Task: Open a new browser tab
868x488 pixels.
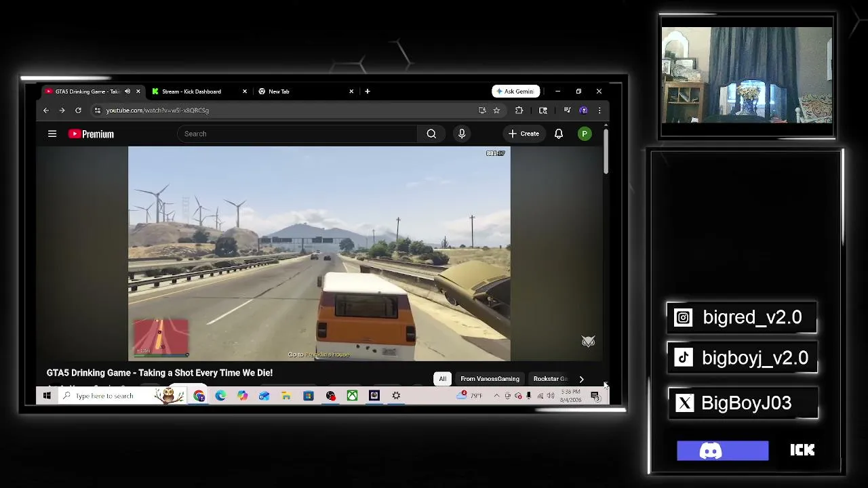Action: click(368, 91)
